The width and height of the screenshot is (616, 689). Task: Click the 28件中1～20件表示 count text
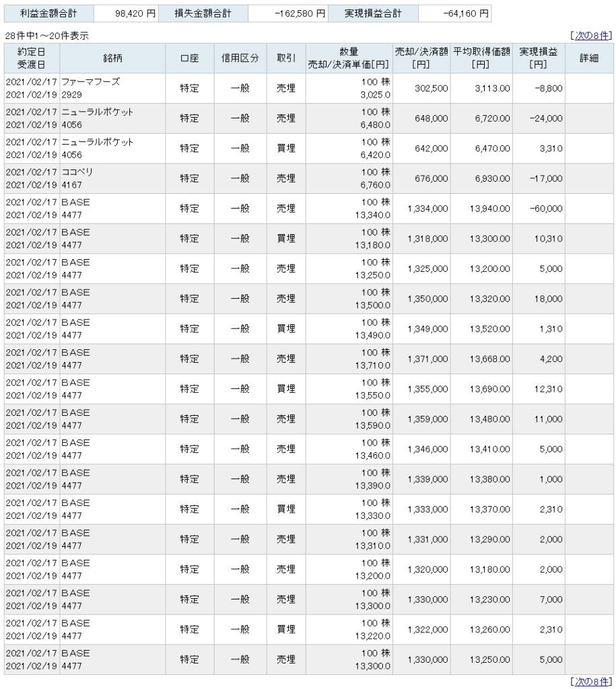point(47,36)
